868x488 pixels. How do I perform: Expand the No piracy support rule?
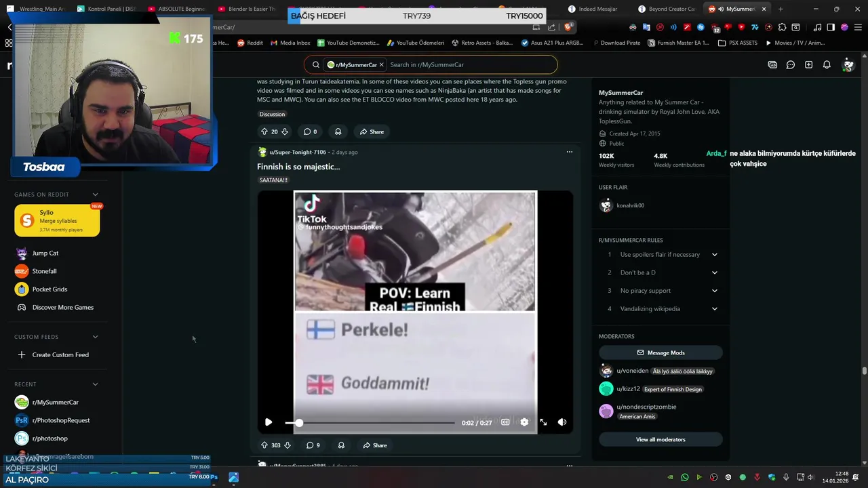click(x=714, y=291)
